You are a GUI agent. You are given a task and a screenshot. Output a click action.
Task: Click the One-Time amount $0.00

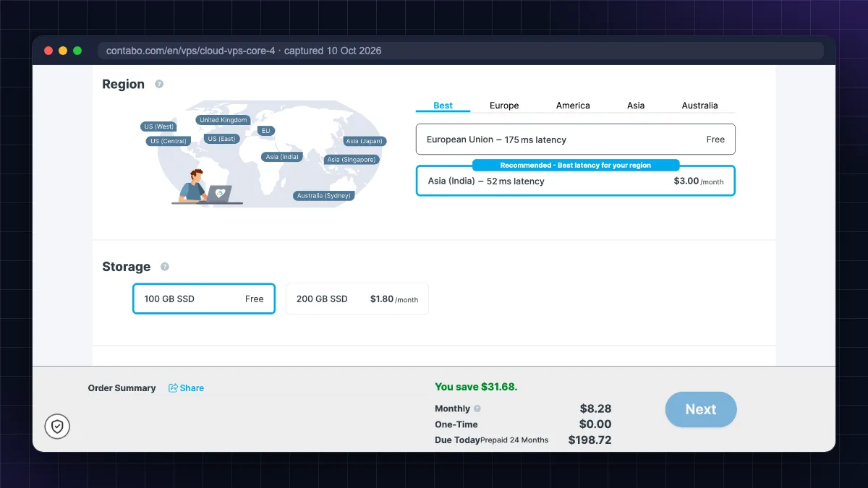[595, 424]
